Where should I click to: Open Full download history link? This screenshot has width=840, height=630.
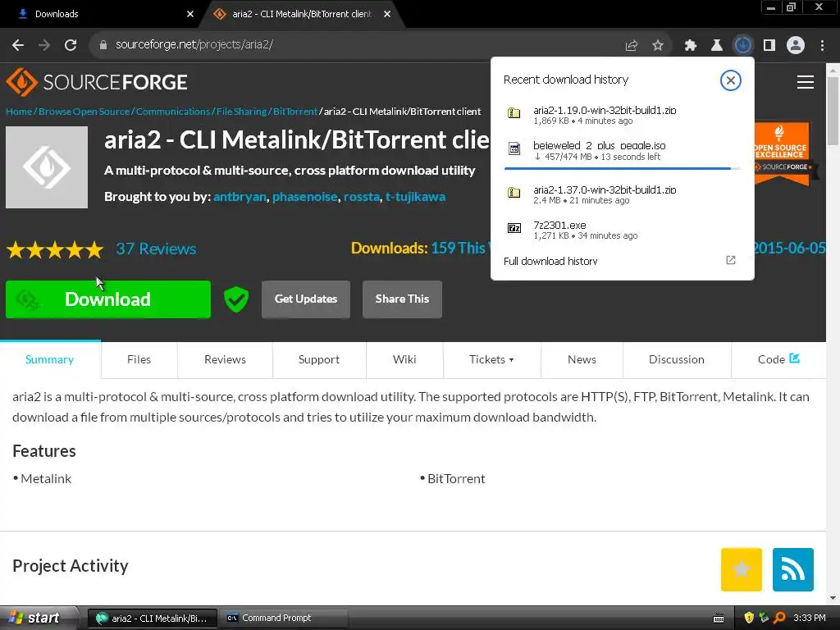point(550,261)
